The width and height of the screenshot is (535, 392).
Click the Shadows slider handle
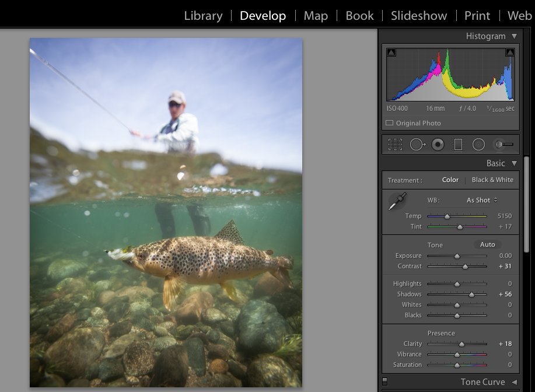click(471, 295)
